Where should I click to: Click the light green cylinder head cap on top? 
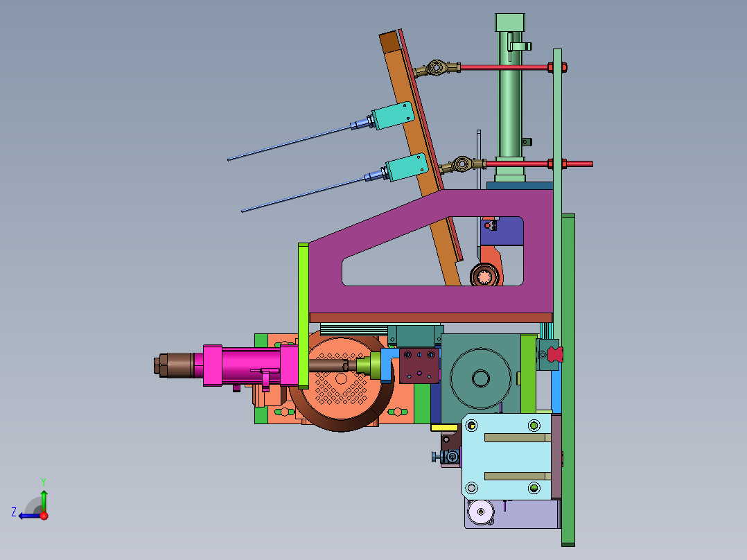(x=510, y=22)
